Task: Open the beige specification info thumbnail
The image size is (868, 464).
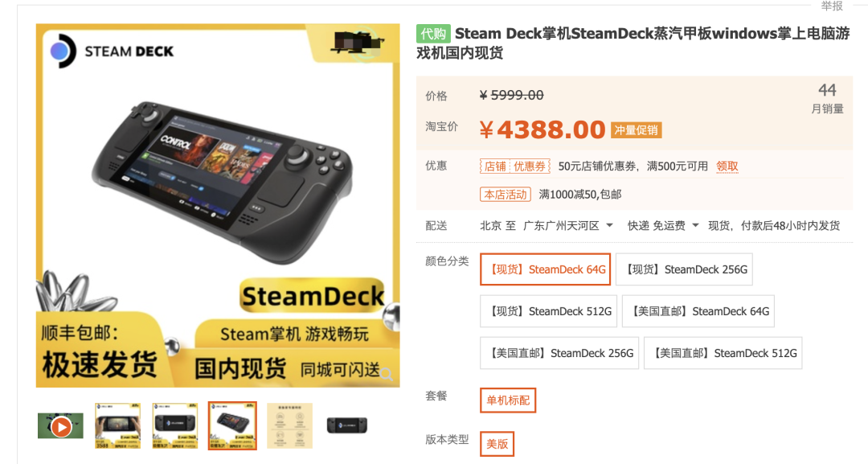Action: pyautogui.click(x=289, y=425)
